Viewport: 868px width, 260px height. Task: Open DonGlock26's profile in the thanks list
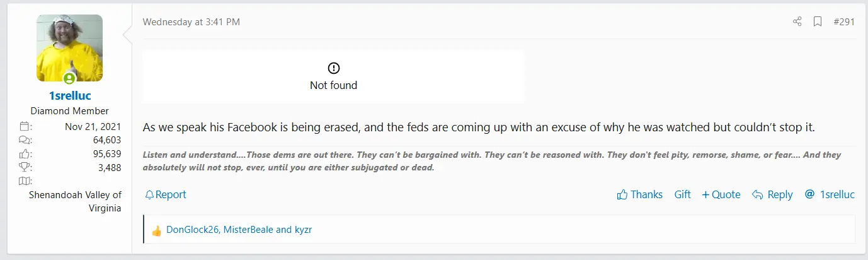pos(193,230)
